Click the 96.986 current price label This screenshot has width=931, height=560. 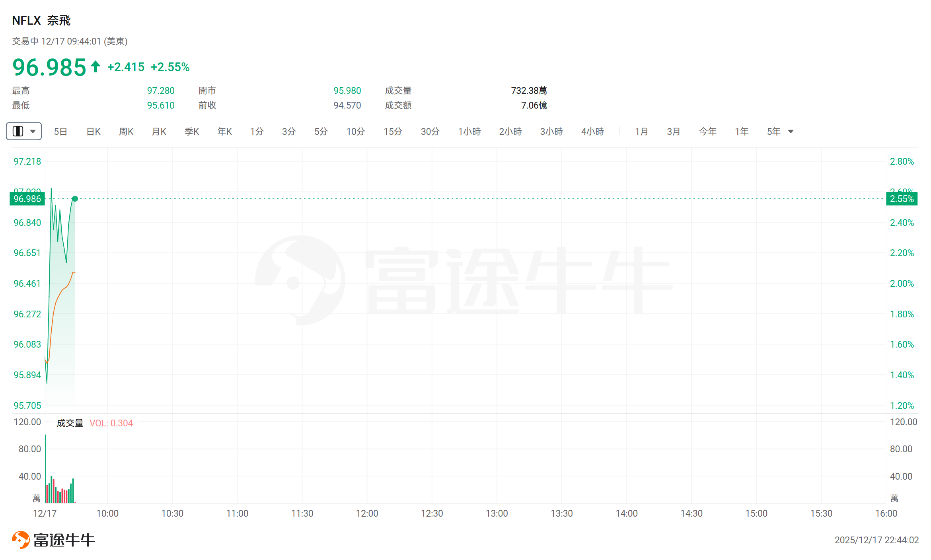pyautogui.click(x=27, y=199)
